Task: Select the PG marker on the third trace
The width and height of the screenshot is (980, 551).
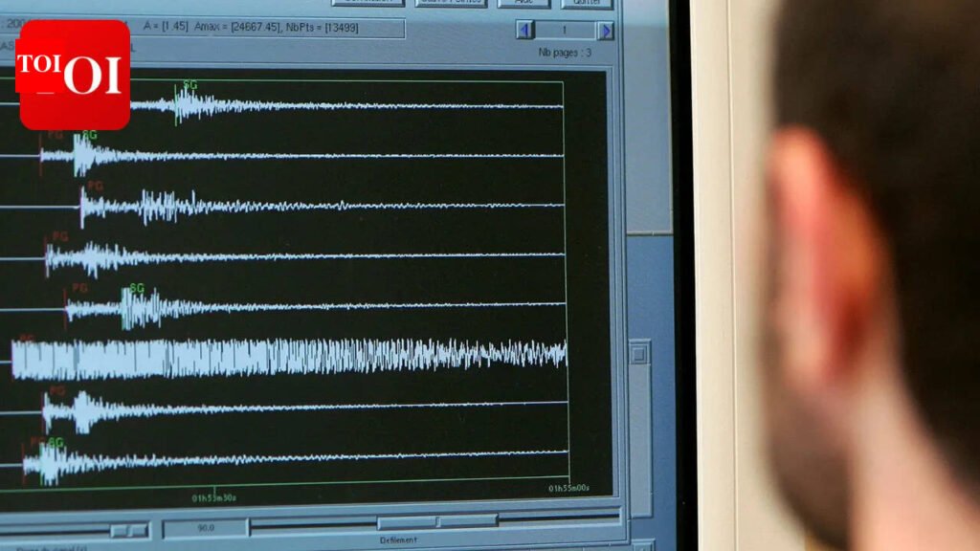Action: 95,186
